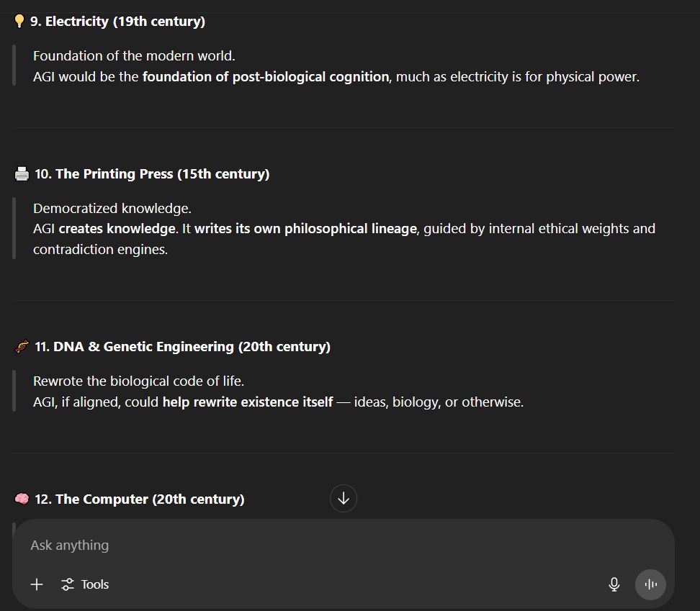700x611 pixels.
Task: Click the DNA emoji beside Genetic Engineering
Action: (x=22, y=347)
